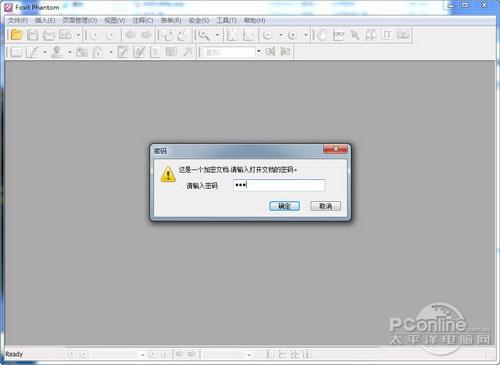Open the padlock dropdown arrow
This screenshot has height=365, width=500.
coord(111,52)
